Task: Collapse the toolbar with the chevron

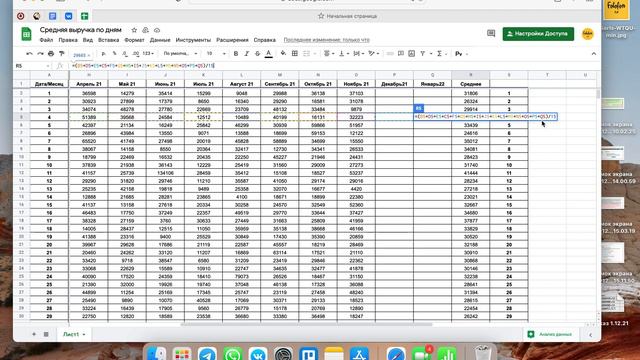Action: point(593,53)
